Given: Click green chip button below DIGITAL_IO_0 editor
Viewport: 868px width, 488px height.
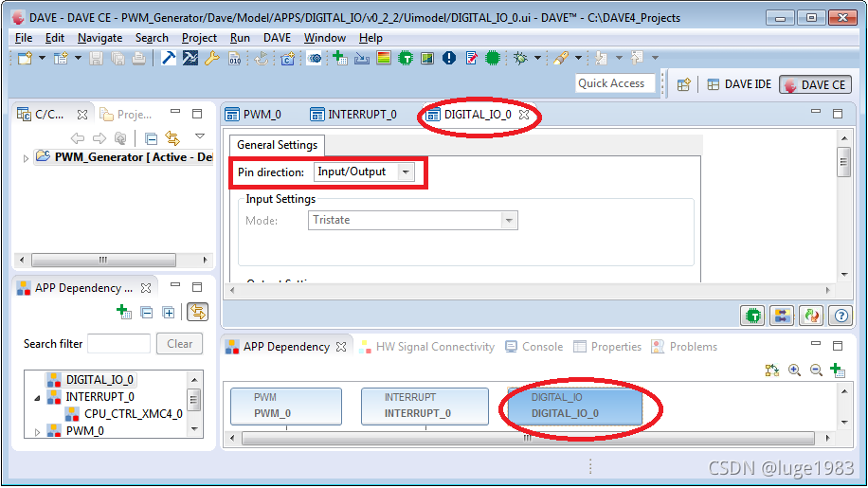Looking at the screenshot, I should point(752,316).
